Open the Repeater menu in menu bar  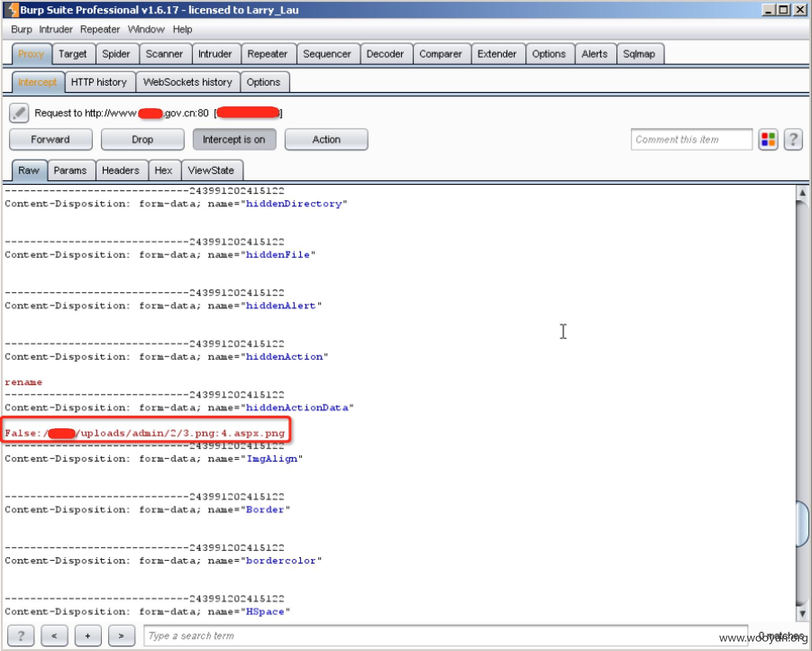click(100, 29)
